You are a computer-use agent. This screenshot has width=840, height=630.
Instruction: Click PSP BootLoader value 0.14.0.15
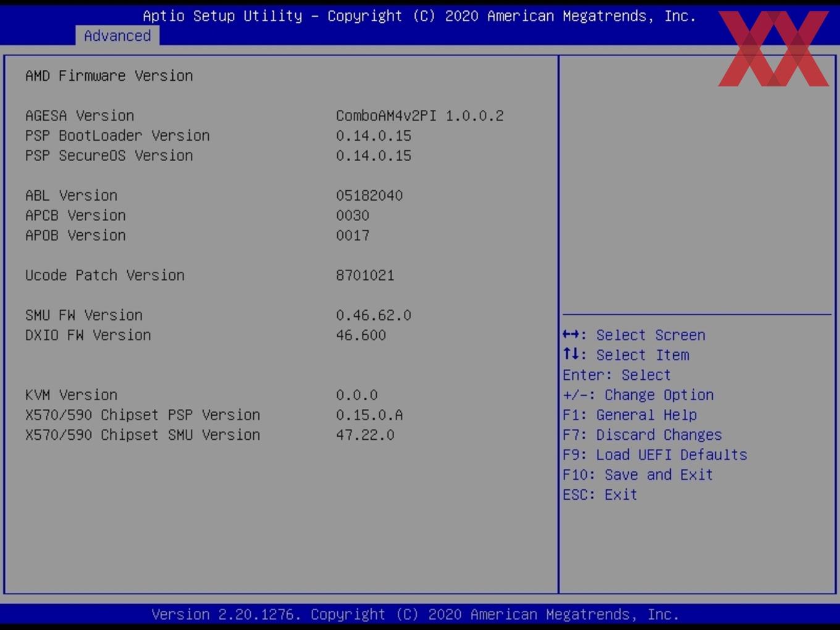[374, 136]
